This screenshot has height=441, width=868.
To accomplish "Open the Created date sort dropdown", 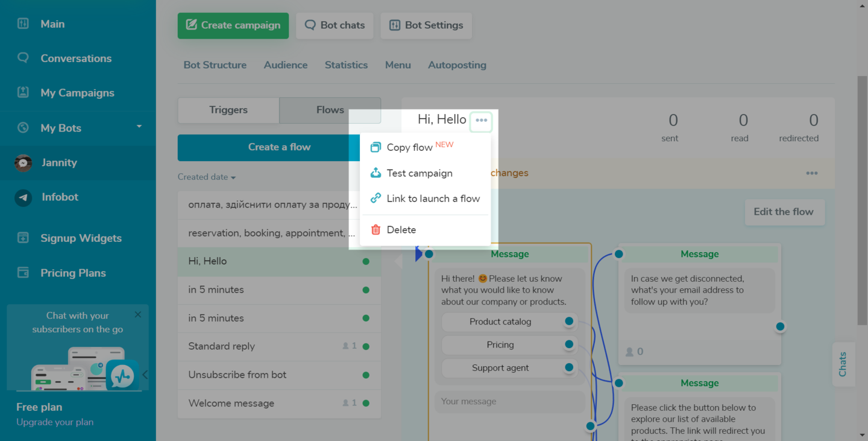I will tap(207, 177).
